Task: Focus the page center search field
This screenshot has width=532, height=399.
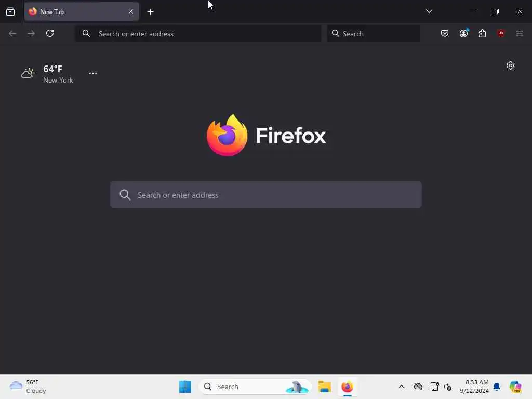Action: 266,195
